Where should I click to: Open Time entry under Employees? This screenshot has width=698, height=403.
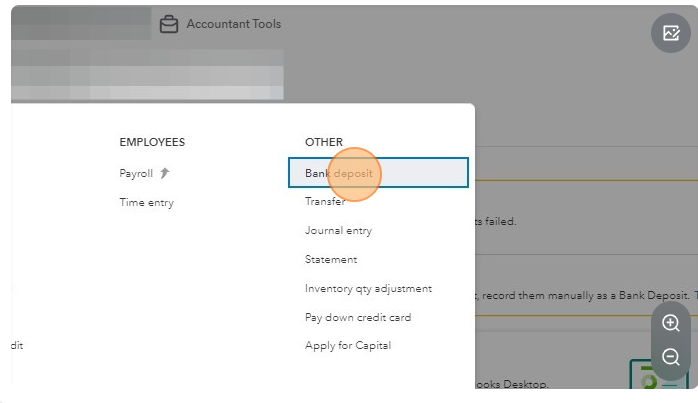click(x=146, y=202)
